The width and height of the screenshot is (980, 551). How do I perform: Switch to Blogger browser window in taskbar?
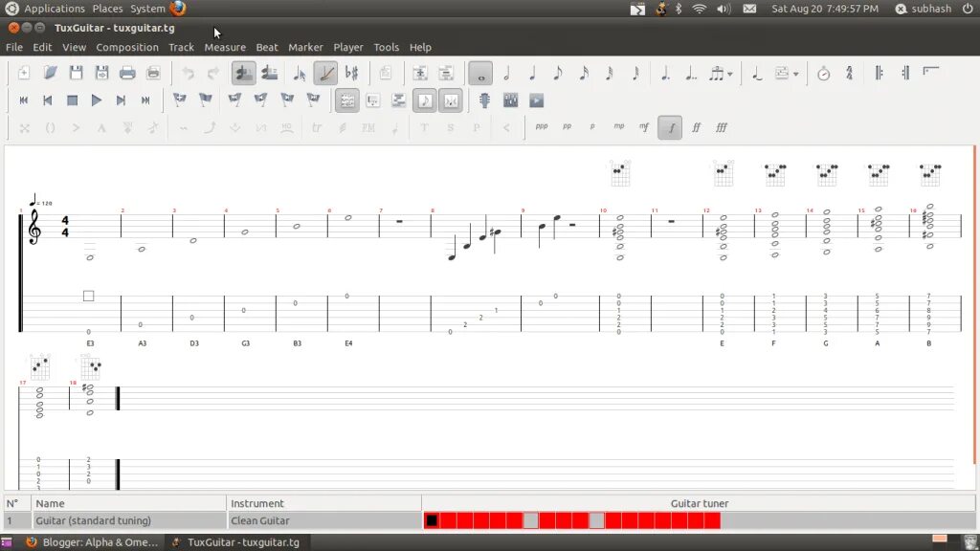93,542
